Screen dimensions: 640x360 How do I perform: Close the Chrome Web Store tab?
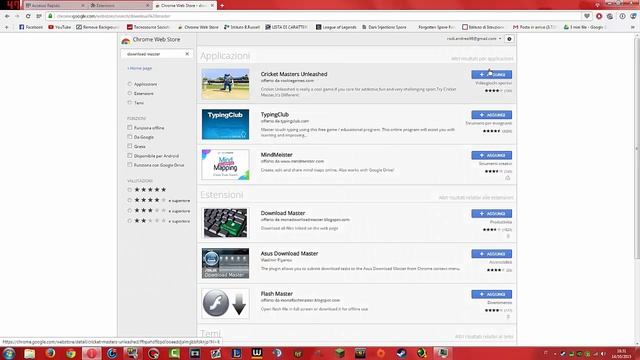212,5
